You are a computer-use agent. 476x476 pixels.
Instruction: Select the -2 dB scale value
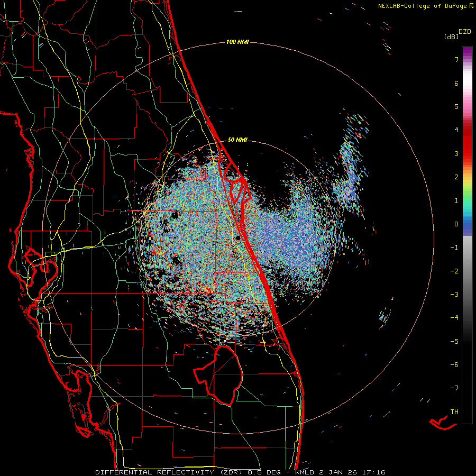[454, 271]
